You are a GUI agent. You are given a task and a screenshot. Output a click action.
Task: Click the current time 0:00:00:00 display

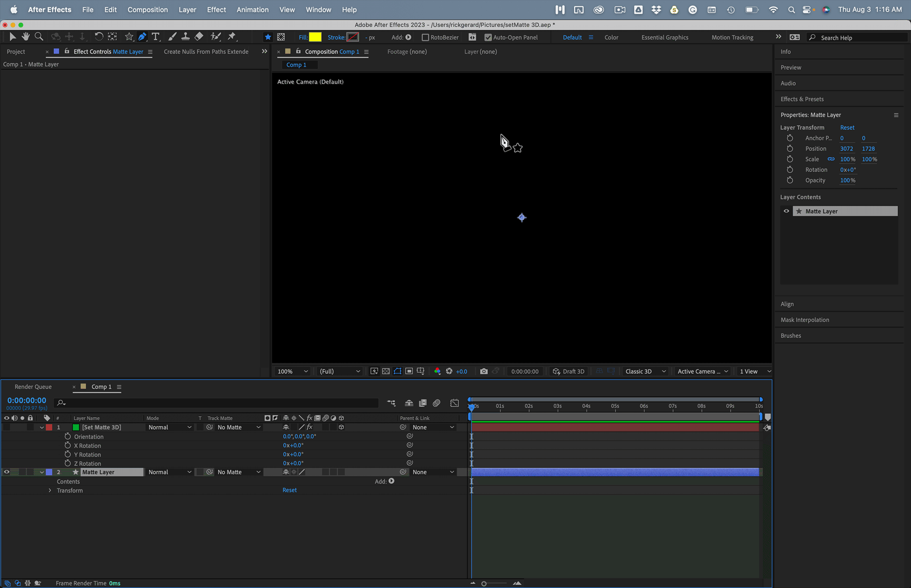(x=27, y=400)
